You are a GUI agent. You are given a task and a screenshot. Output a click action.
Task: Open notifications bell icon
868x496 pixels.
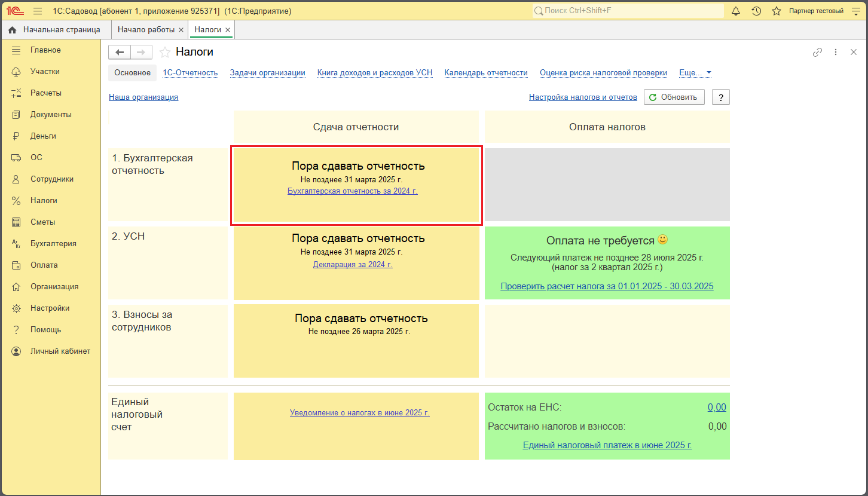tap(736, 11)
